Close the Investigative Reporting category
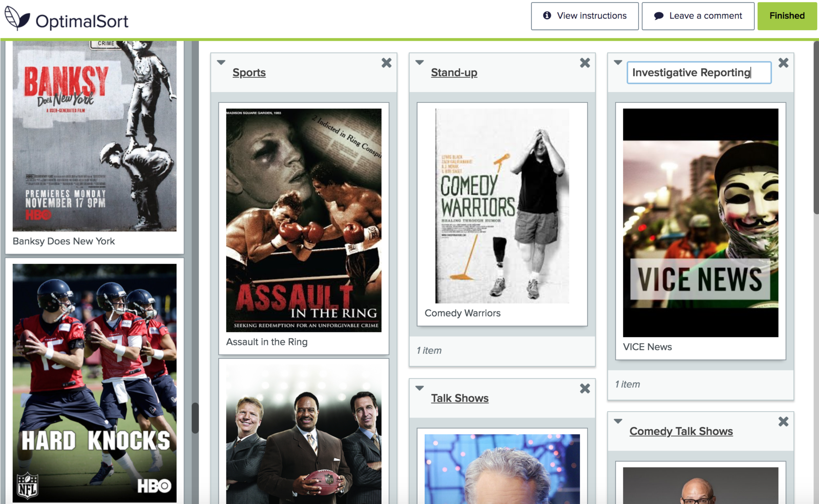The height and width of the screenshot is (504, 819). pos(783,63)
